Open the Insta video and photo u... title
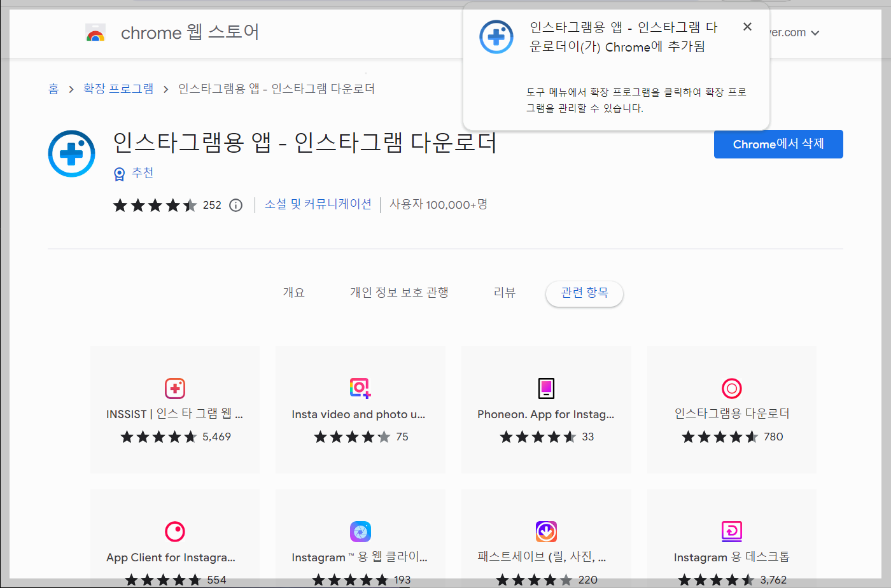891x588 pixels. [x=358, y=414]
